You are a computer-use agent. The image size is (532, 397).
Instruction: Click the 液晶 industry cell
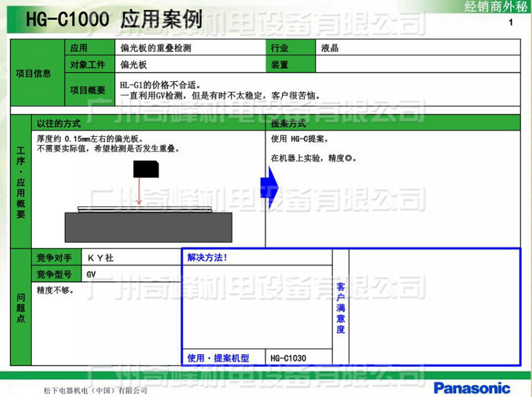click(330, 48)
